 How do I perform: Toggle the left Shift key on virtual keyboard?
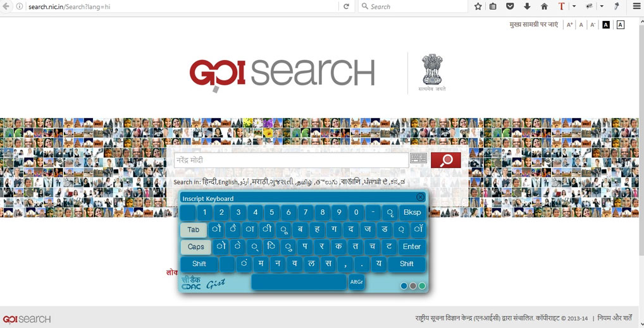pos(199,264)
